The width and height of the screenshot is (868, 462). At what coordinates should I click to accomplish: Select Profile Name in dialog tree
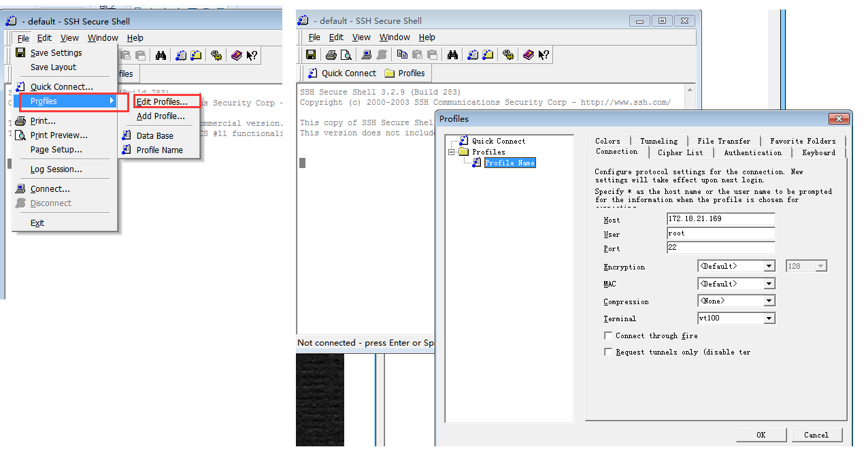(510, 163)
